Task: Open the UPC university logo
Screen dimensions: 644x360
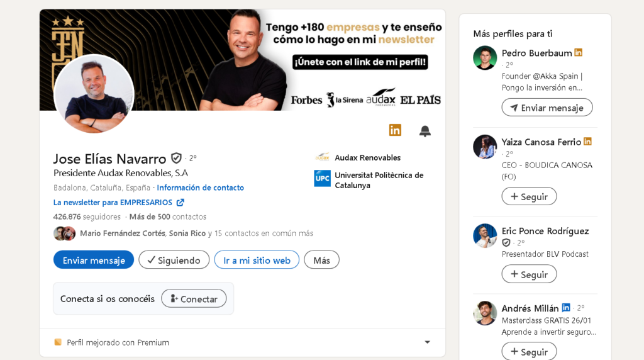Action: 323,178
